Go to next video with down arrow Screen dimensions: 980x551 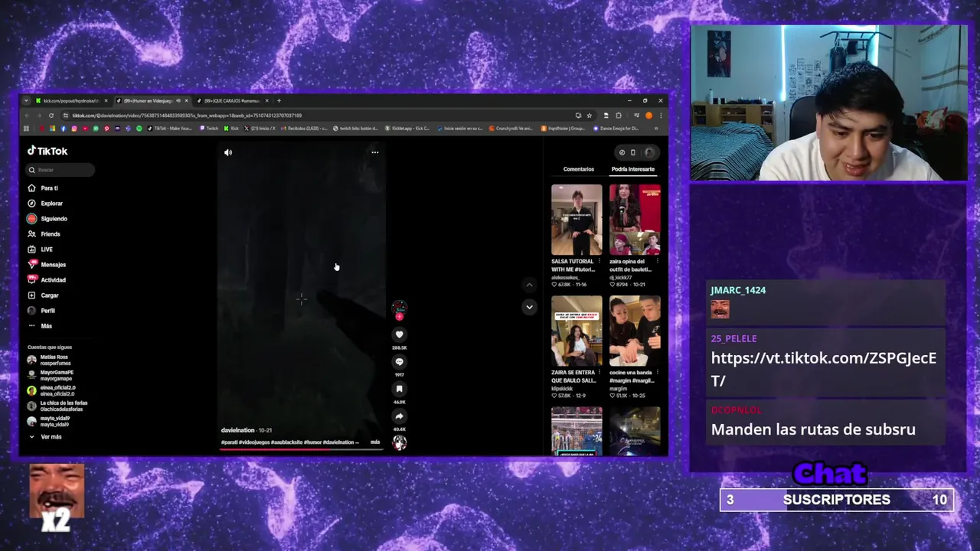click(529, 307)
